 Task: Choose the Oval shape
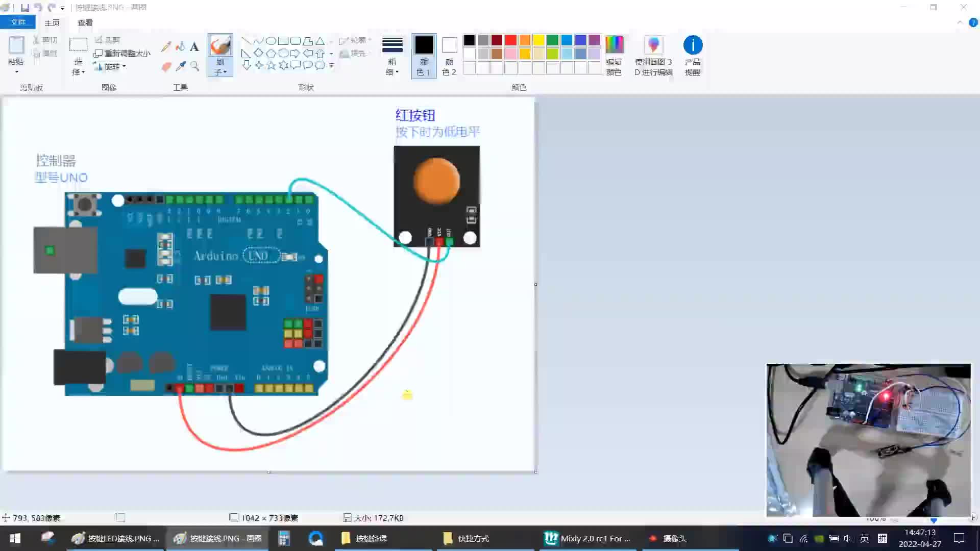271,41
